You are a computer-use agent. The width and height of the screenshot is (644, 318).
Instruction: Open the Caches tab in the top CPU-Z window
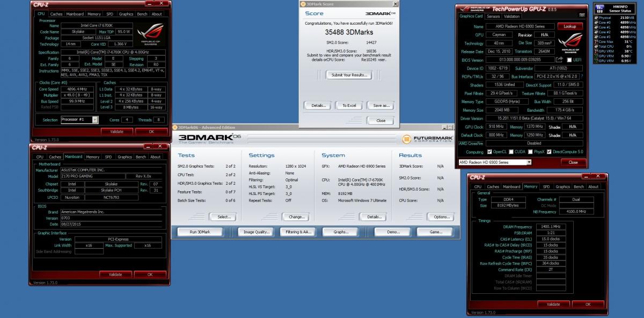56,14
